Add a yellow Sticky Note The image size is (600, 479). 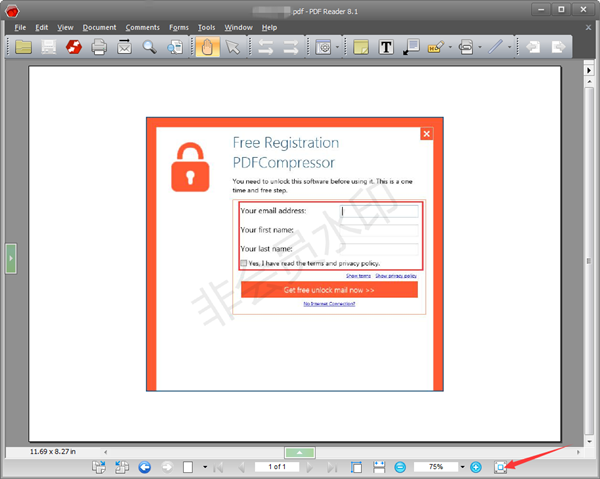tap(361, 47)
